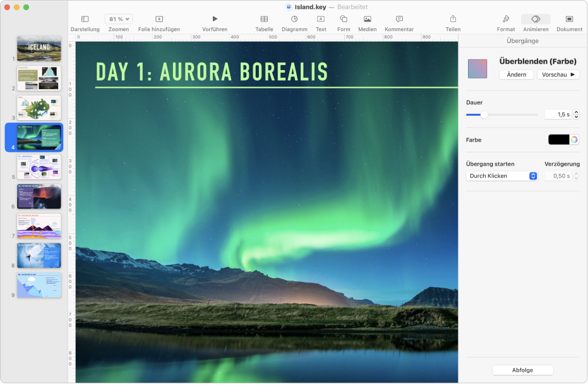Expand the 81 % zoom dropdown
Image resolution: width=588 pixels, height=385 pixels.
[x=119, y=20]
